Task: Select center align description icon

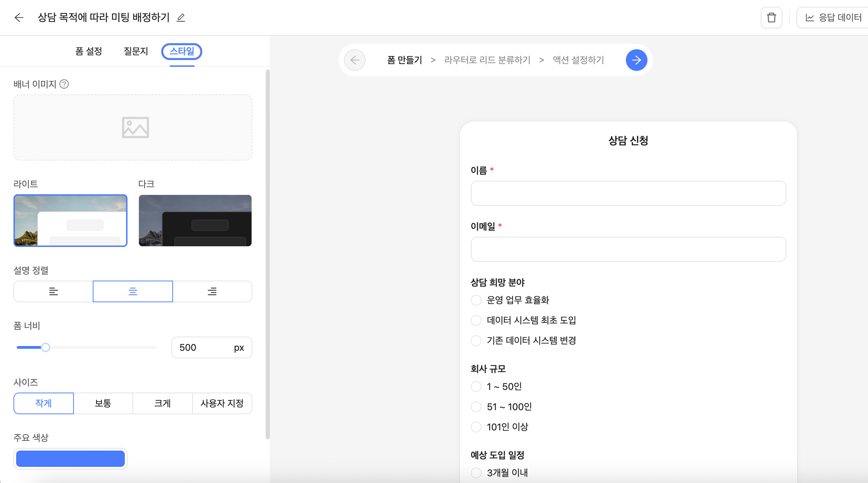Action: (133, 292)
